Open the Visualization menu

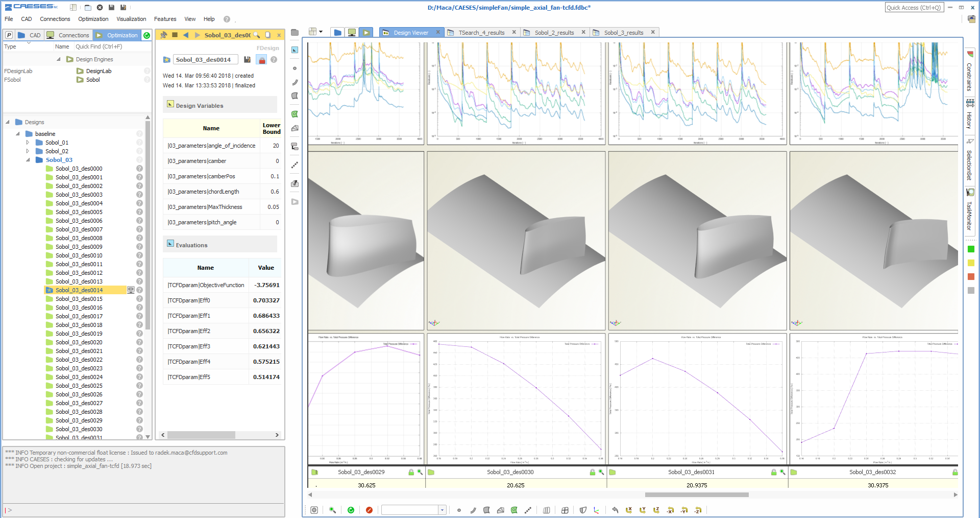pyautogui.click(x=131, y=19)
